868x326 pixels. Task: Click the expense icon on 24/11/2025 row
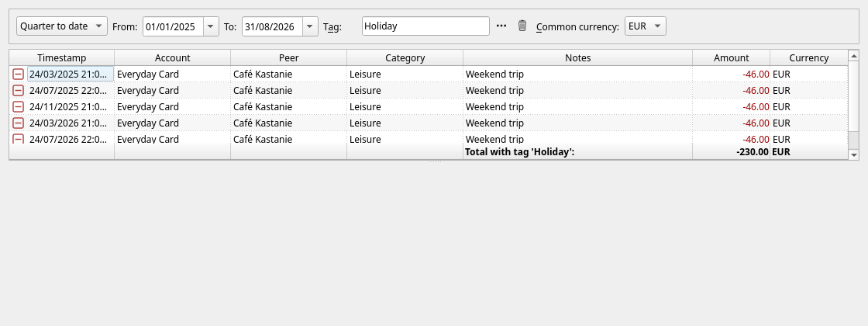(x=19, y=106)
